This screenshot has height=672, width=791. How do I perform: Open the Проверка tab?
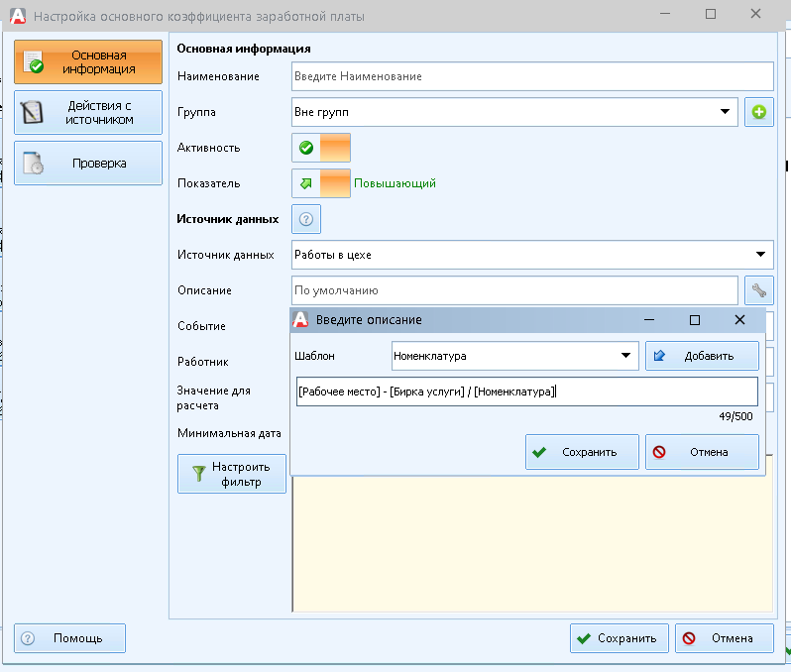[88, 163]
